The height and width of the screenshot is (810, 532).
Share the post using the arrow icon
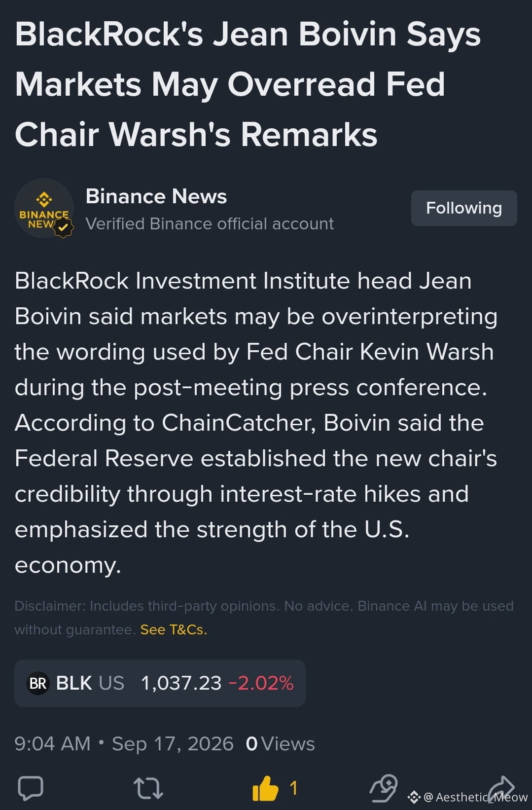coord(501,787)
